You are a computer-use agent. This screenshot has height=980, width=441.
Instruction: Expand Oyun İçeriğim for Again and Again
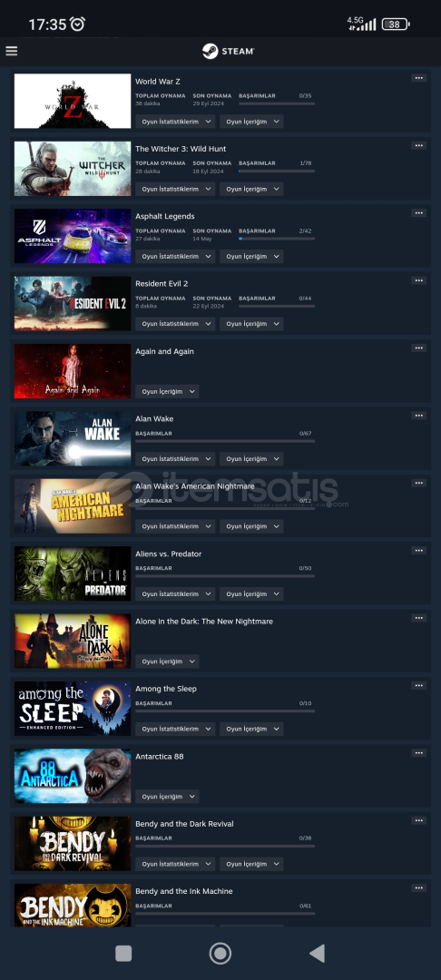pyautogui.click(x=167, y=391)
